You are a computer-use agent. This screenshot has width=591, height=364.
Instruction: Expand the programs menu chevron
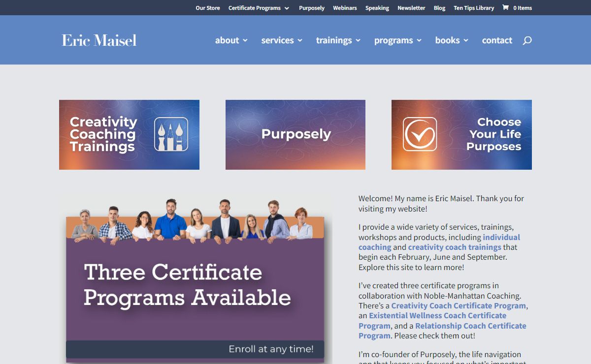(419, 40)
